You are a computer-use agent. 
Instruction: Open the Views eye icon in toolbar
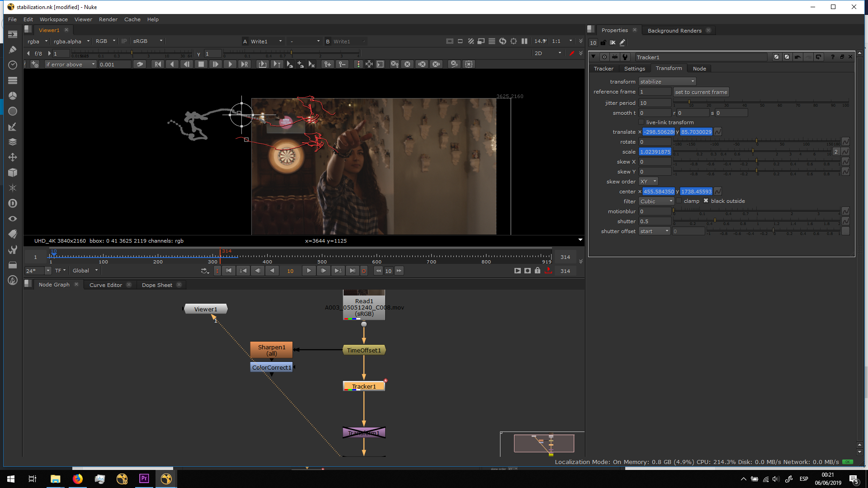[x=13, y=219]
